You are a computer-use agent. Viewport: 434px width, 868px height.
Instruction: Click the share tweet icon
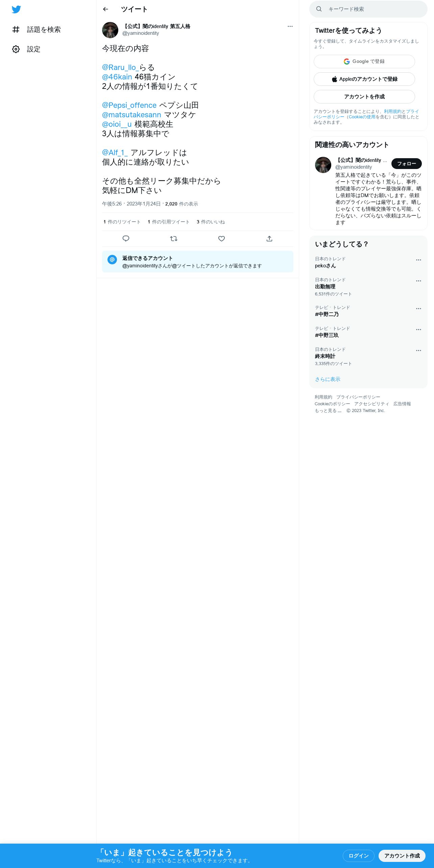pyautogui.click(x=269, y=239)
